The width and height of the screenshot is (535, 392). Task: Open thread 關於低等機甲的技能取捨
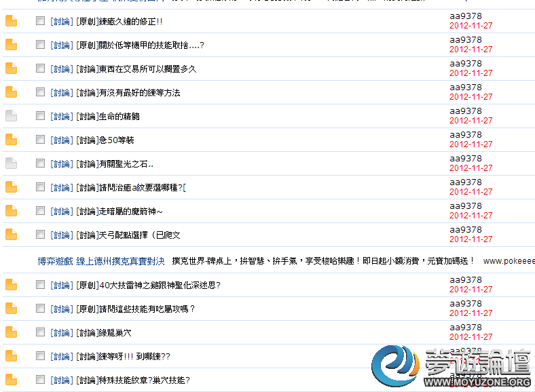pyautogui.click(x=140, y=45)
